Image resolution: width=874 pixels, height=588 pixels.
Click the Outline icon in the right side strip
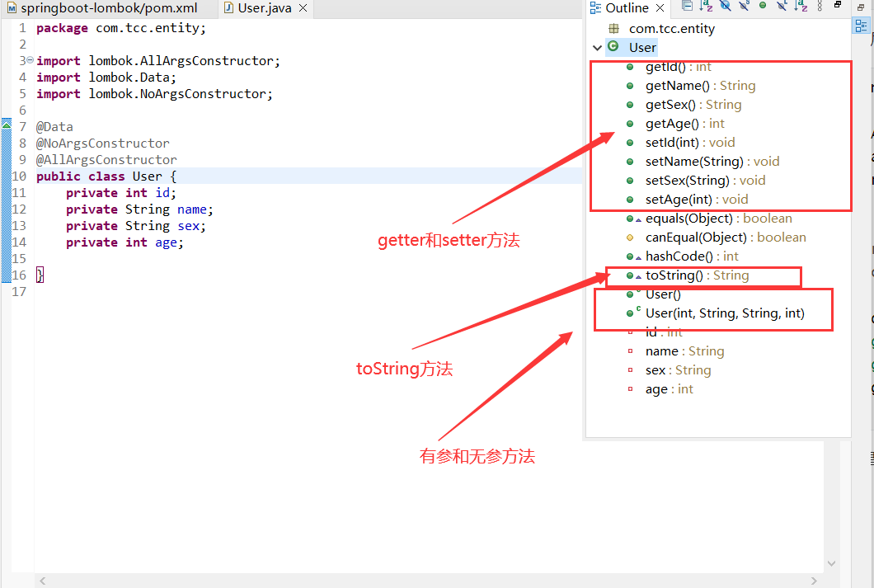tap(861, 26)
